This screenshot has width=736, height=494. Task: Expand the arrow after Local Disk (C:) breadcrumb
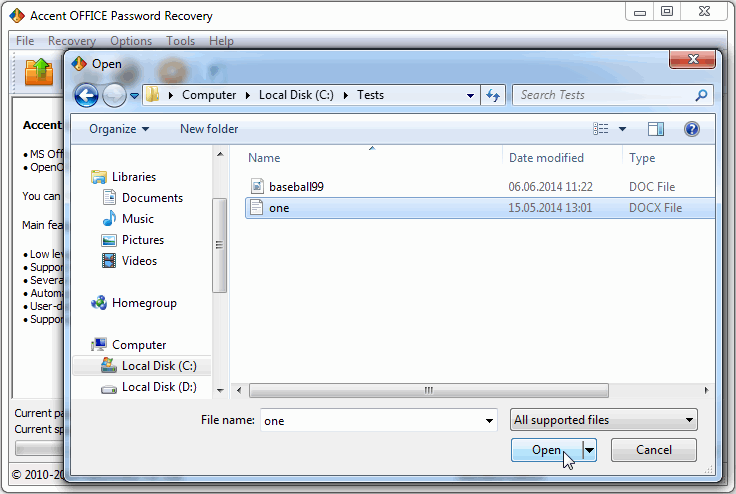click(x=346, y=95)
